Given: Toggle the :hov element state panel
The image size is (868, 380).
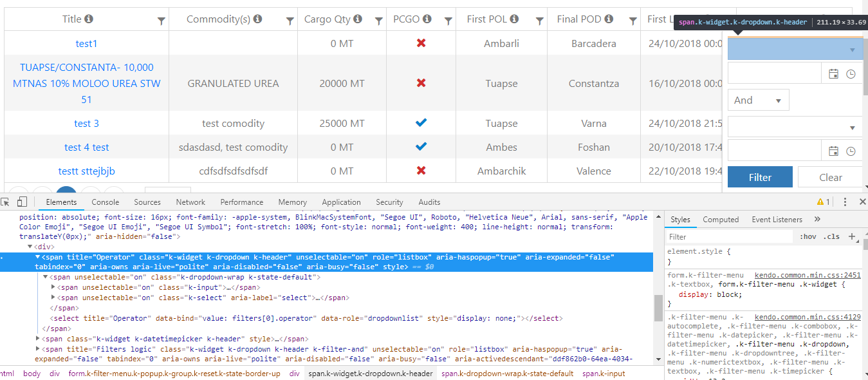Looking at the screenshot, I should [x=808, y=236].
